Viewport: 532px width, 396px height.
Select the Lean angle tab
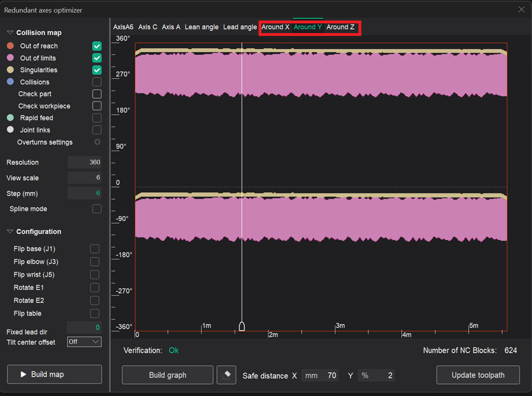tap(201, 27)
